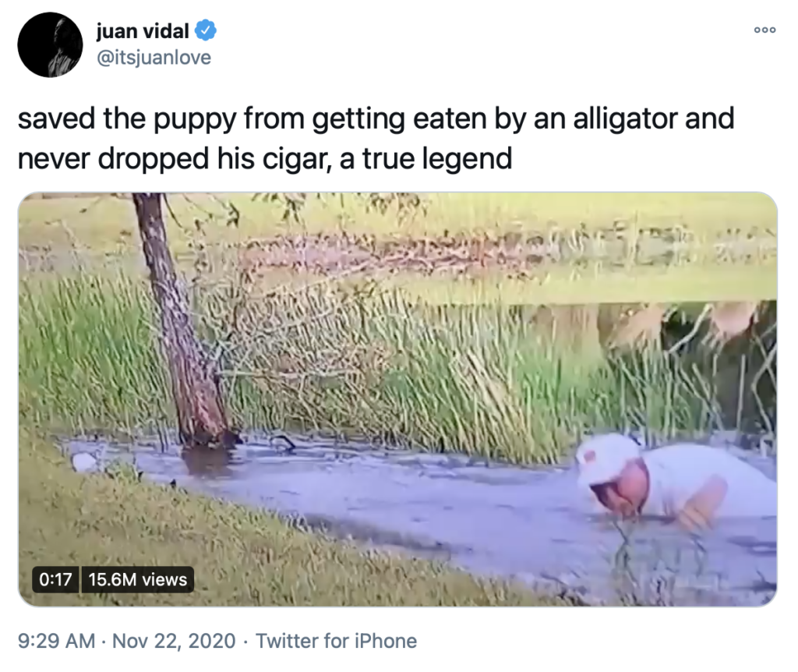Click the circular avatar thumbnail
This screenshot has width=798, height=672.
pyautogui.click(x=49, y=43)
